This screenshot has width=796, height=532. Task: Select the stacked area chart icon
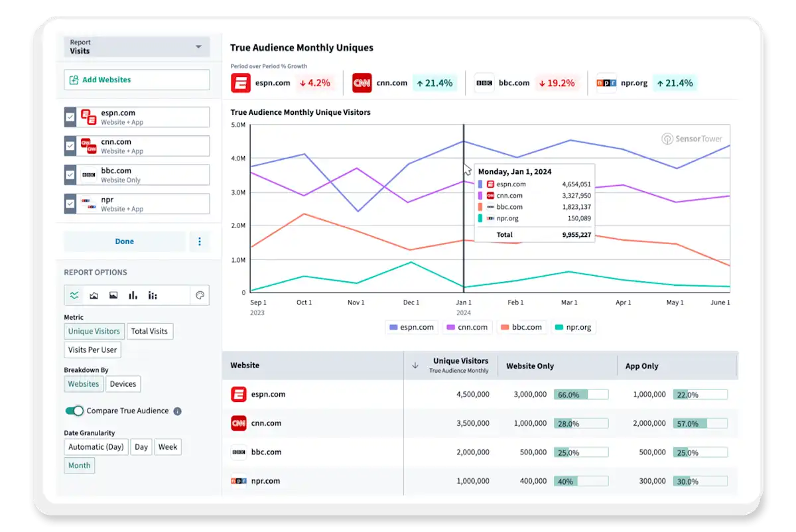point(94,295)
